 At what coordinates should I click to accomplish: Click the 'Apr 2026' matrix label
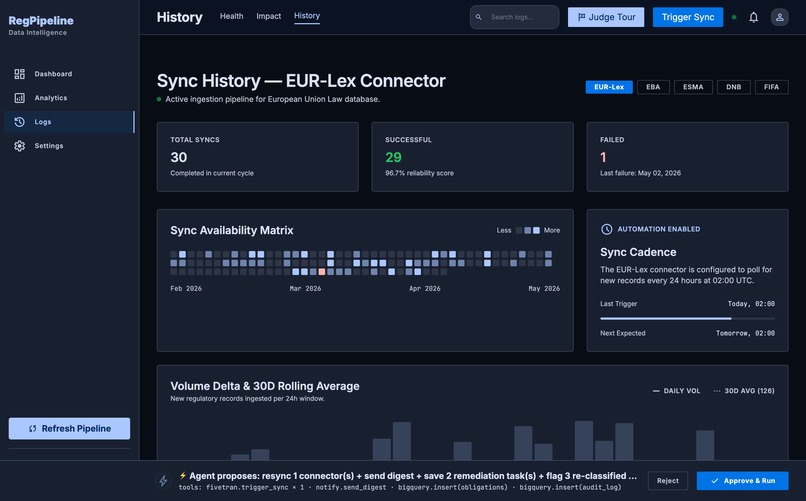click(x=425, y=289)
